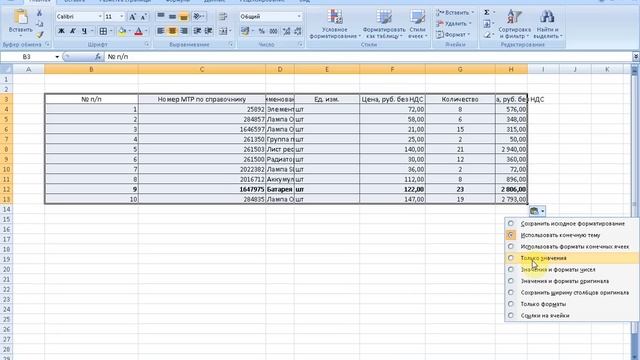The width and height of the screenshot is (640, 360).
Task: Click the 'Вставить' cells button in ribbon
Action: click(x=455, y=13)
